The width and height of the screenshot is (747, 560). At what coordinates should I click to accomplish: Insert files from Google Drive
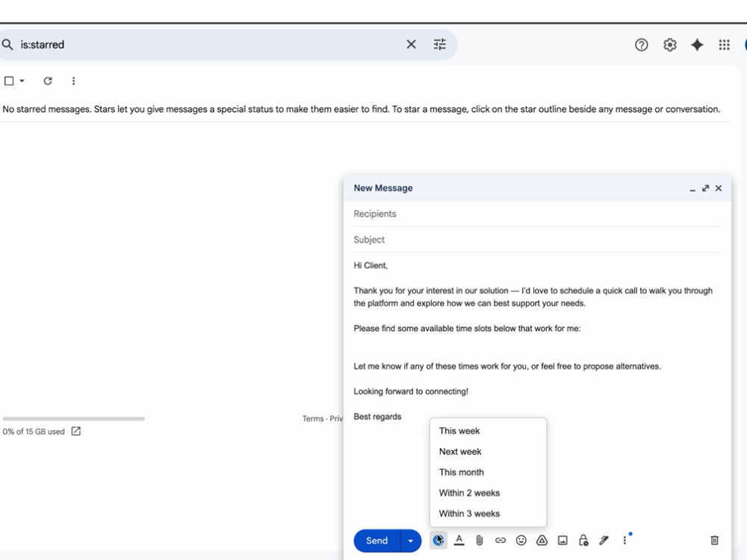point(542,540)
